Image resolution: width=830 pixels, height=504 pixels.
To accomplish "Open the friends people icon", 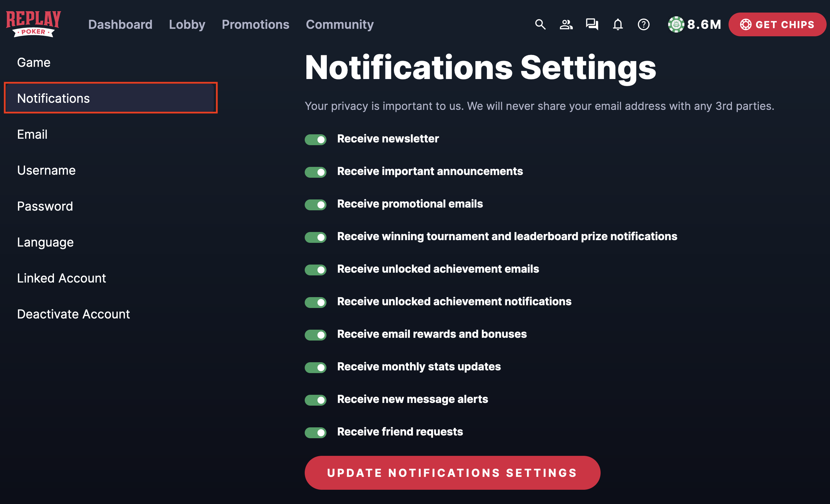I will coord(566,24).
